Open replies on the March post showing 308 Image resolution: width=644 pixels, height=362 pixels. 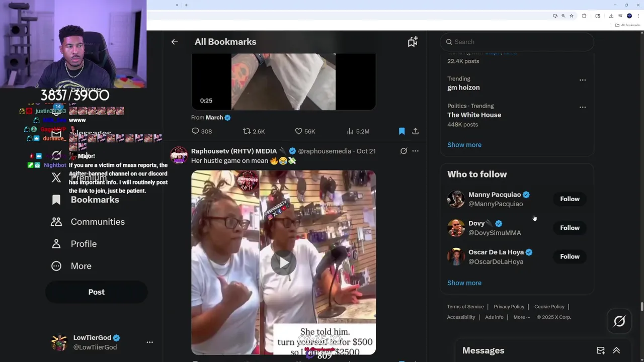(201, 131)
